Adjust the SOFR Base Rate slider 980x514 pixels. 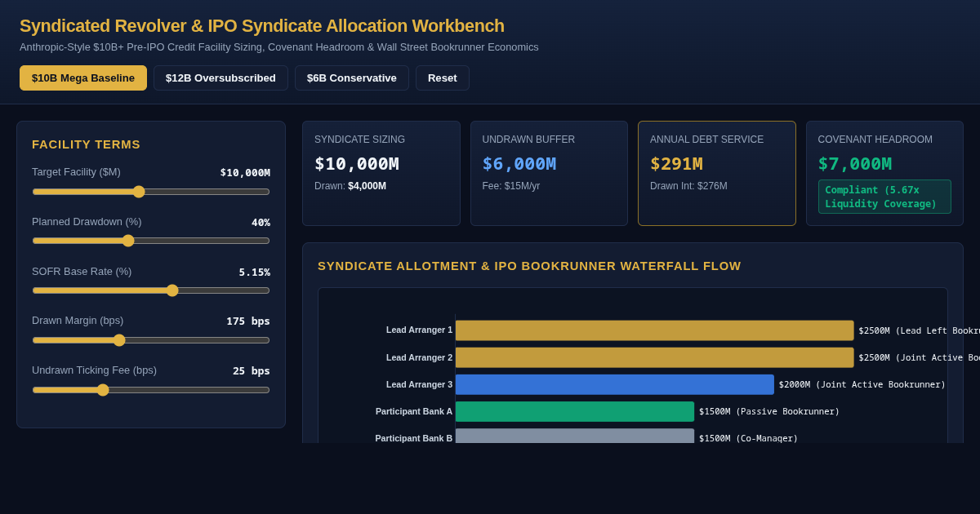coord(151,290)
